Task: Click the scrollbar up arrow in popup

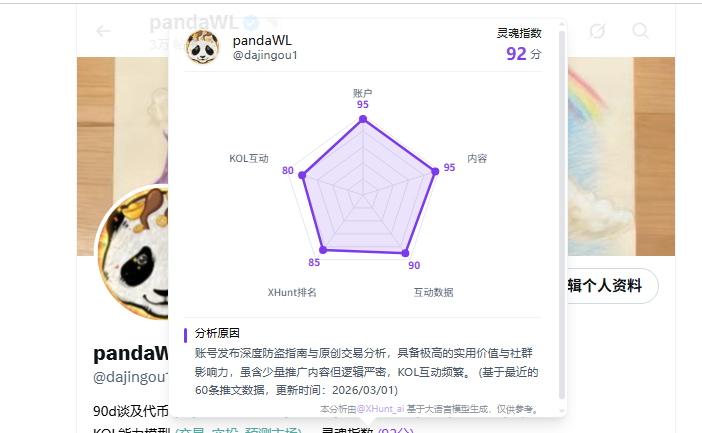Action: point(562,24)
